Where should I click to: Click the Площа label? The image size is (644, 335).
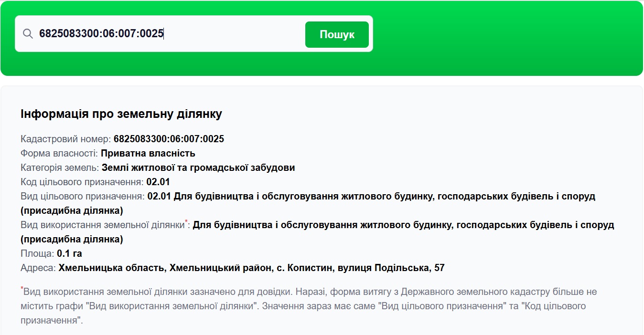click(37, 254)
